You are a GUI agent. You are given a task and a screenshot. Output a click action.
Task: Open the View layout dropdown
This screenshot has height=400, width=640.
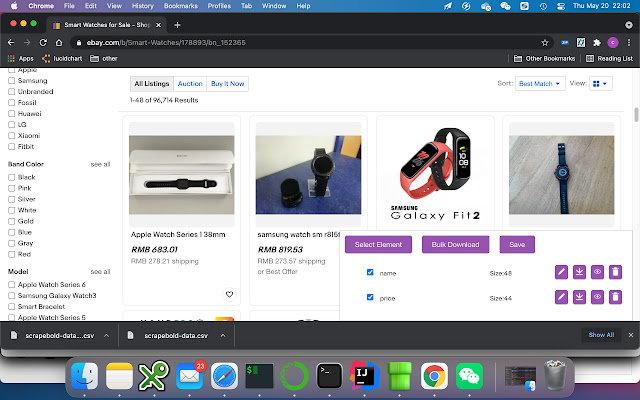602,84
